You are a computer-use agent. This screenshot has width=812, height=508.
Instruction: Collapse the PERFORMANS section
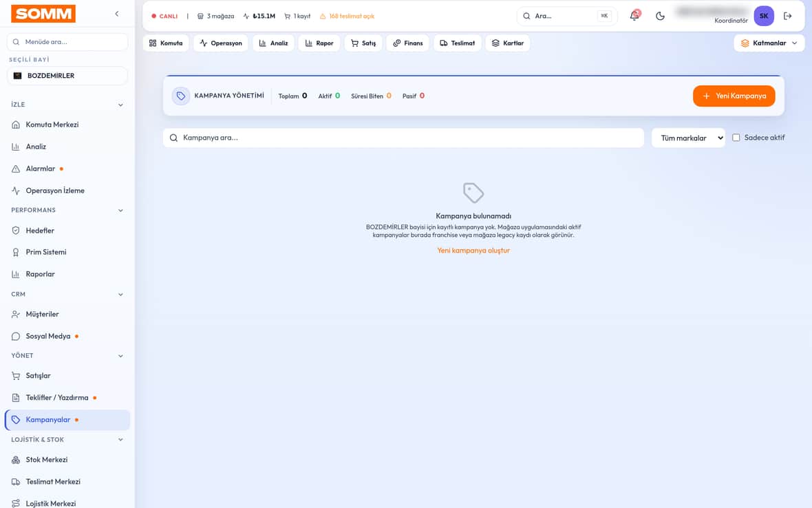(120, 210)
